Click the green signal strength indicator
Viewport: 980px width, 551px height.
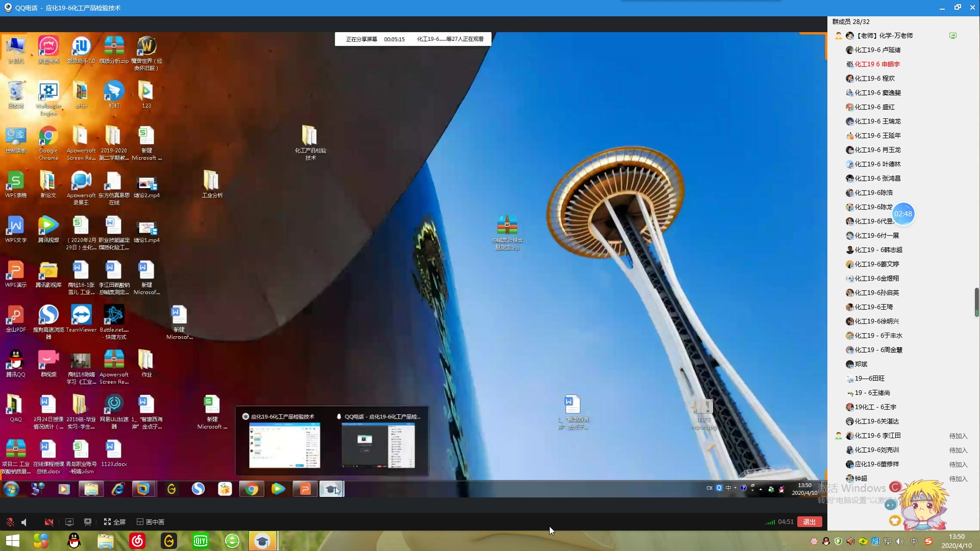point(770,522)
